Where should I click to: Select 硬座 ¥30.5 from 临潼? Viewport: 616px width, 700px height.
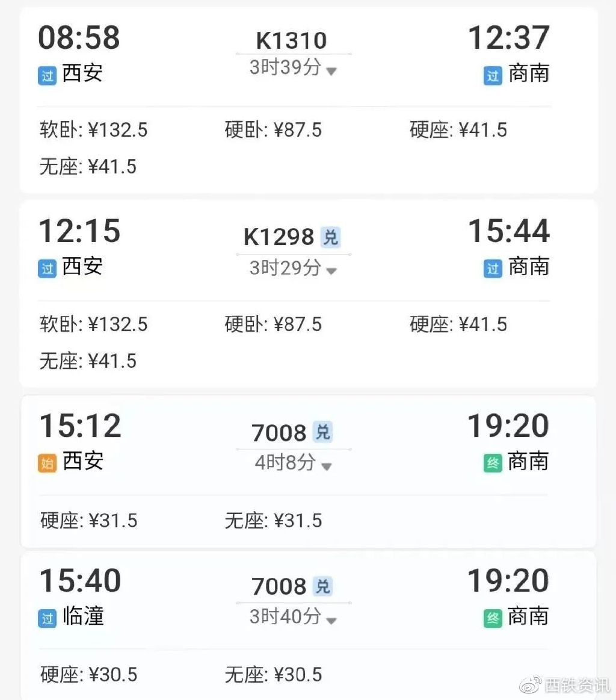(x=89, y=675)
